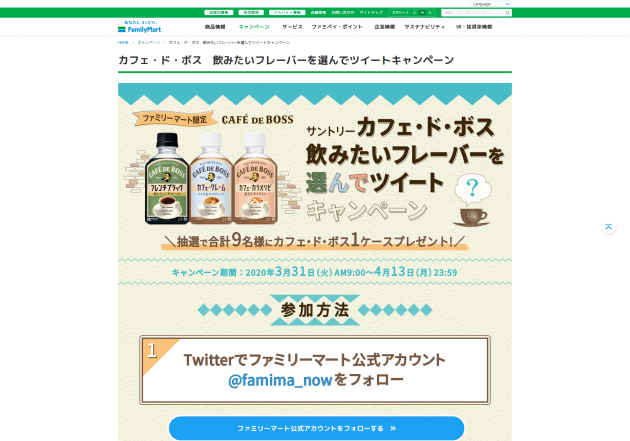Open the ファミペイ・ポイント menu
Image resolution: width=630 pixels, height=441 pixels.
[337, 27]
